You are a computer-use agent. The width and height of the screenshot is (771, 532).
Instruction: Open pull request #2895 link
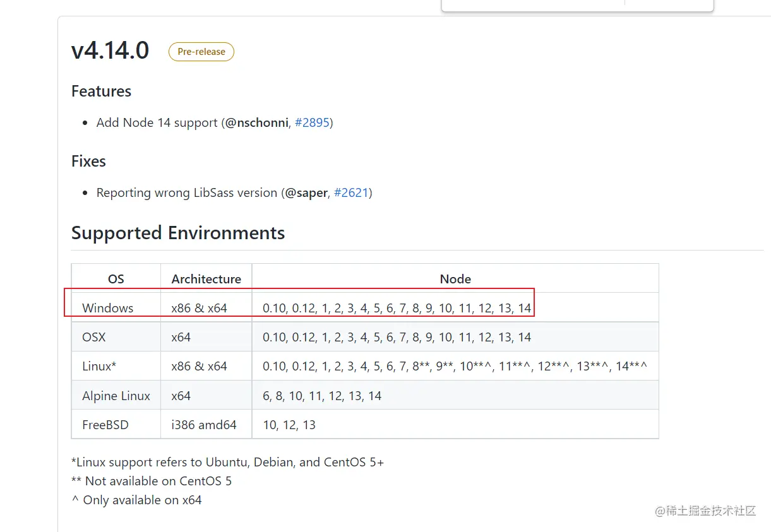pos(312,122)
